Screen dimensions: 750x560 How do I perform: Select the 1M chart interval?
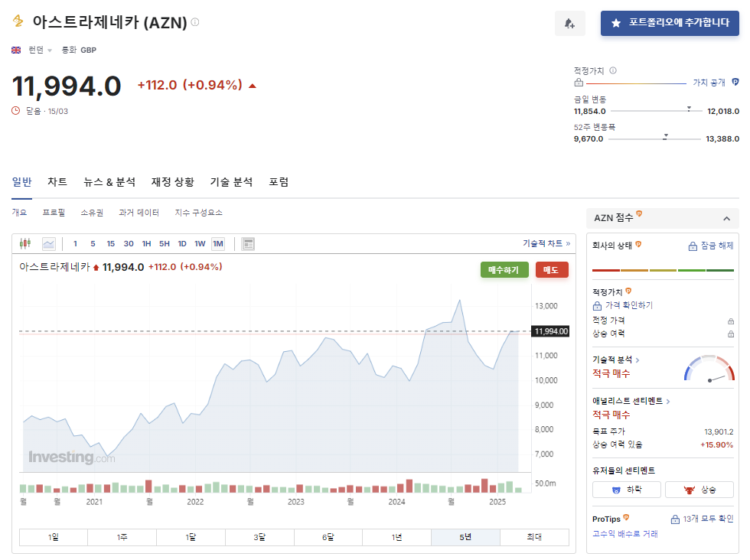pos(218,244)
